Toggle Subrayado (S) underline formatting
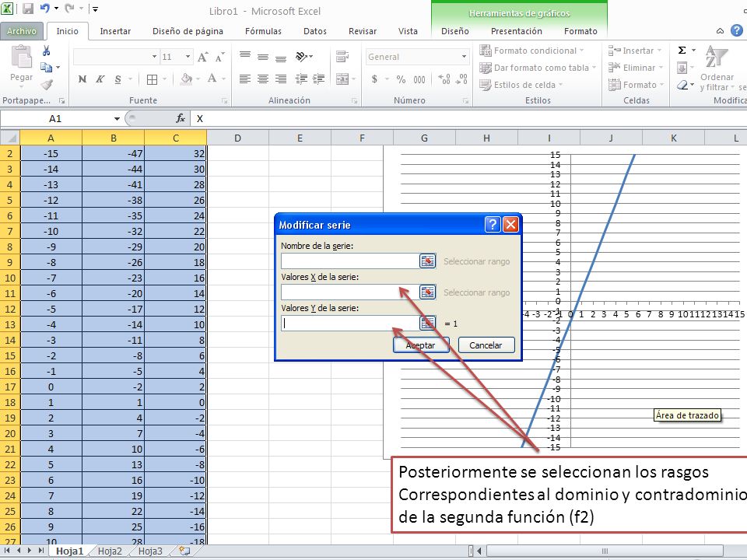The width and height of the screenshot is (747, 560). click(117, 79)
